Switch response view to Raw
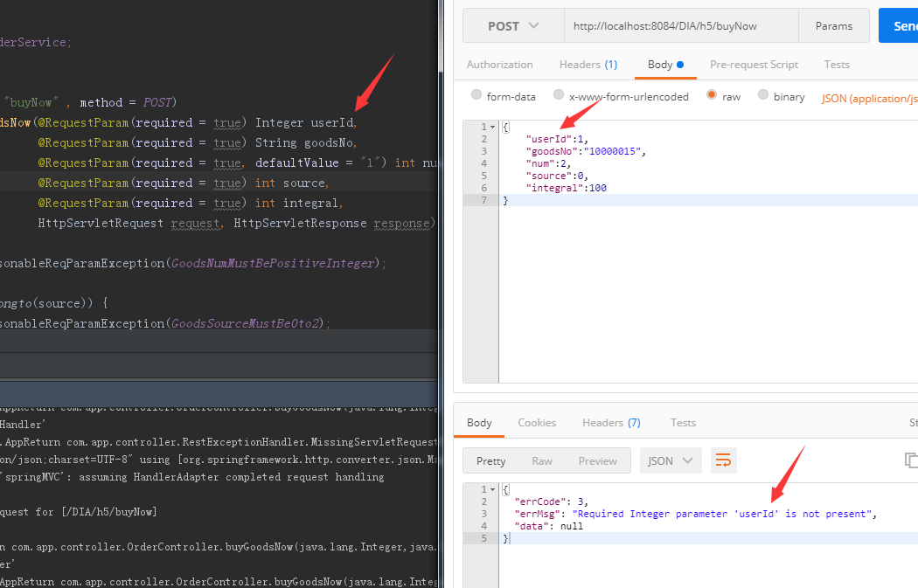 542,460
